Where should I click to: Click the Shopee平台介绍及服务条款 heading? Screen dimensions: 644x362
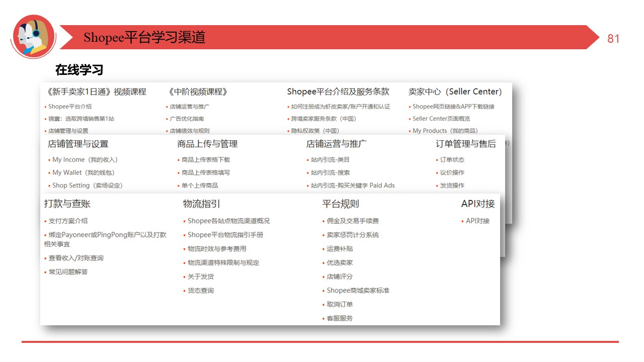[338, 92]
